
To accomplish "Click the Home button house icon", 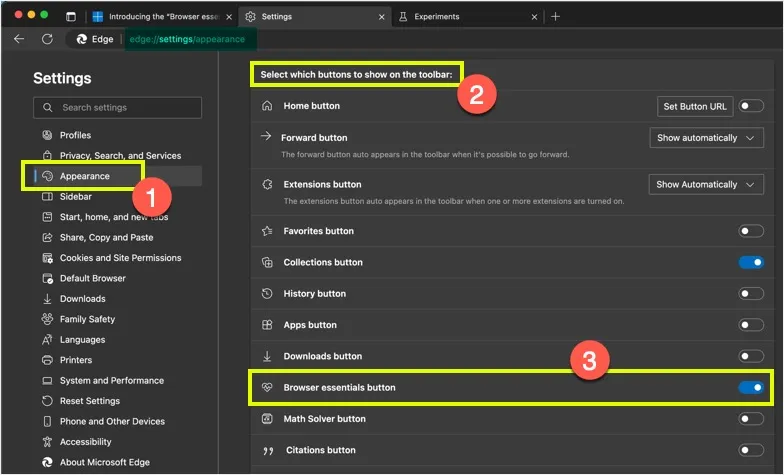I will point(267,106).
